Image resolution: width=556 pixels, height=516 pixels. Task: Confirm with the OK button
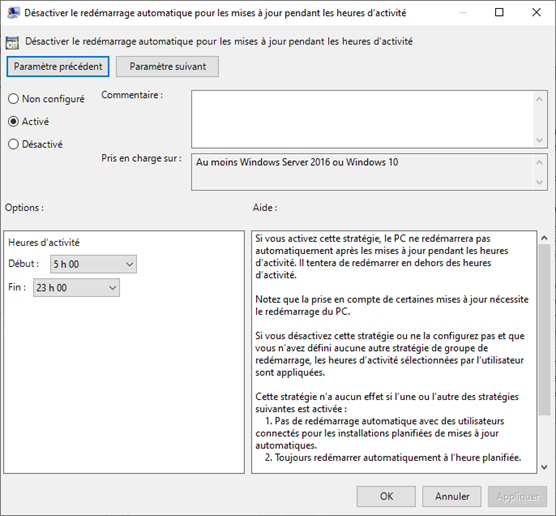click(x=386, y=496)
